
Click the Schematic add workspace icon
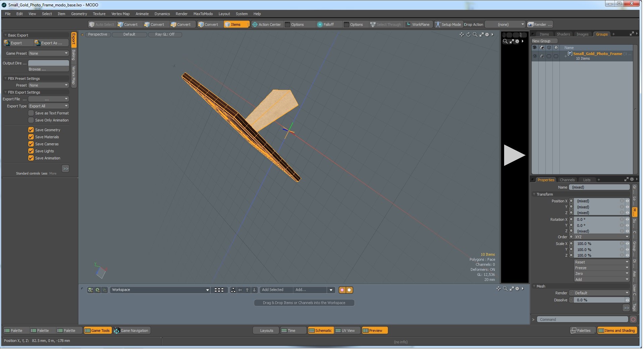[x=90, y=290]
